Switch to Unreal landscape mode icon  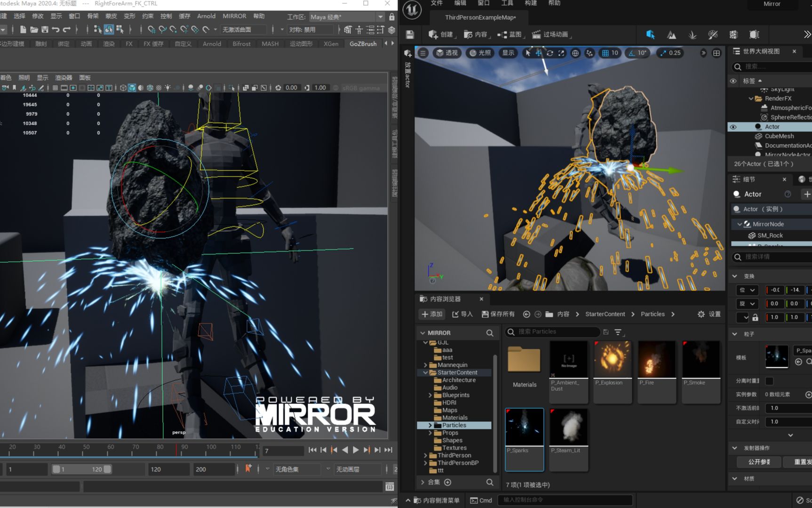[x=671, y=34]
